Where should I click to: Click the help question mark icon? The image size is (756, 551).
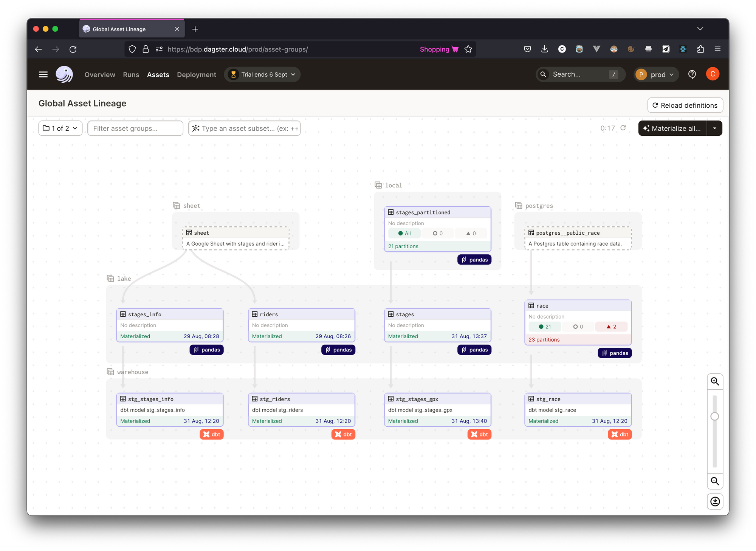coord(692,74)
